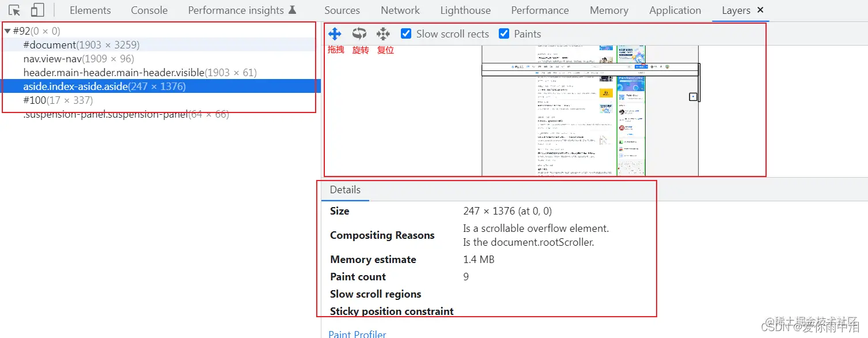Select the inspect element cursor icon
The image size is (868, 338).
point(15,10)
